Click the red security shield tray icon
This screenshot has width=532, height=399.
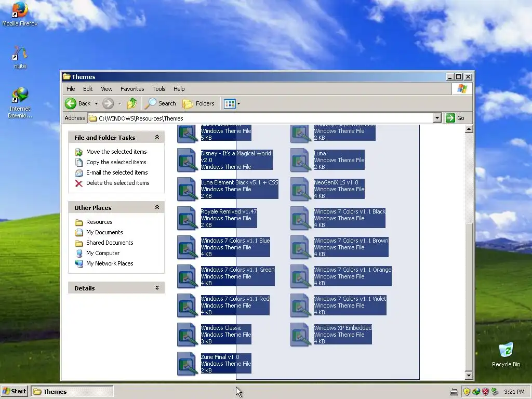tap(486, 392)
